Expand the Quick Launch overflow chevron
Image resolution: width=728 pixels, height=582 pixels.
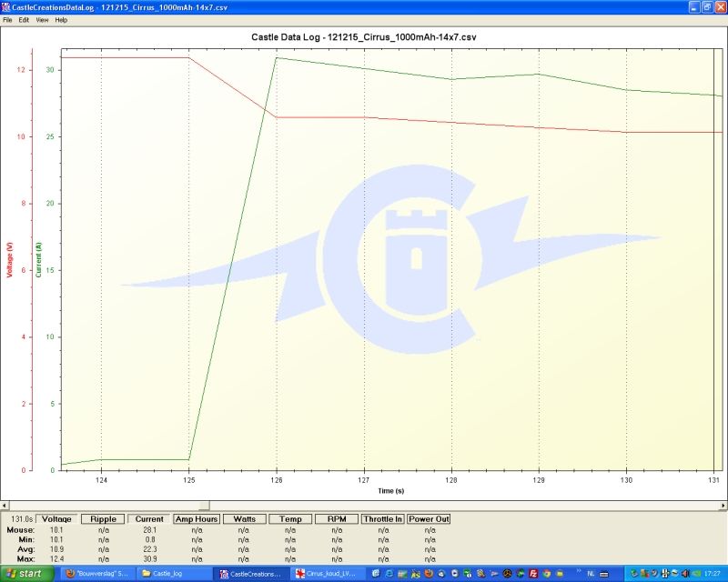click(x=579, y=571)
